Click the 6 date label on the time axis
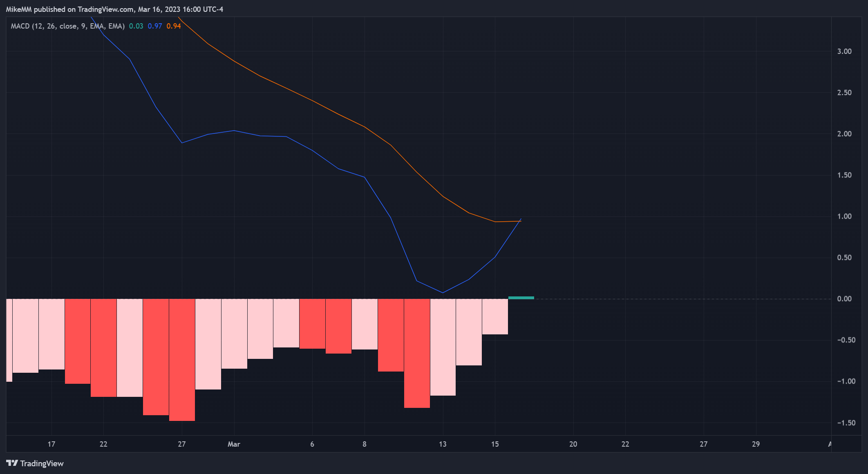 [312, 444]
